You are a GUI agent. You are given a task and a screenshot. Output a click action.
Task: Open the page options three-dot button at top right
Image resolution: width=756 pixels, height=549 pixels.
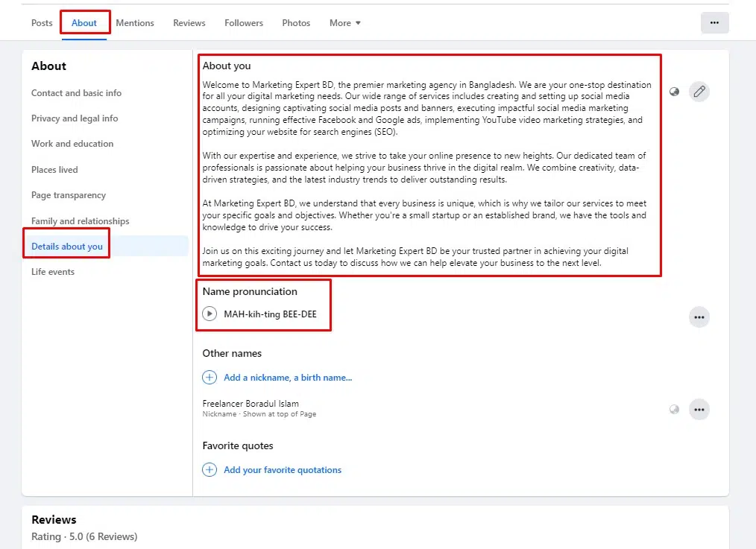(x=714, y=23)
